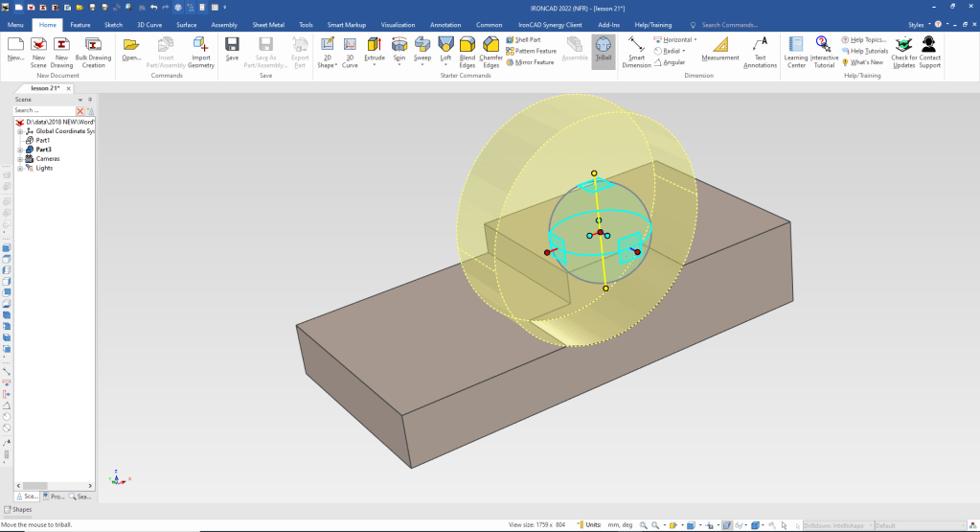Click the Blend Edges tool

[467, 52]
